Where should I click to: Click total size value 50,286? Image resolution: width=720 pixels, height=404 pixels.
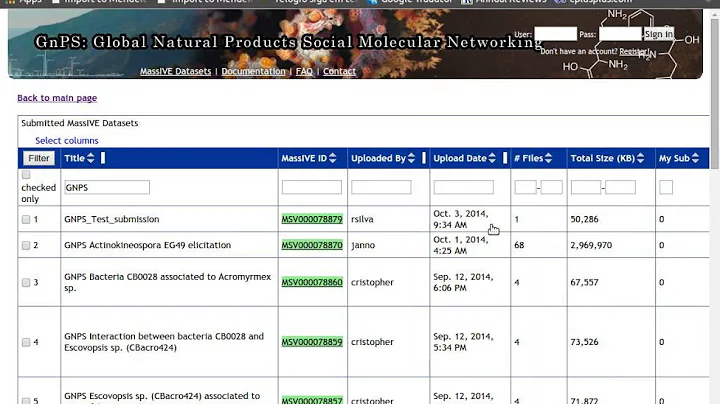pos(584,219)
